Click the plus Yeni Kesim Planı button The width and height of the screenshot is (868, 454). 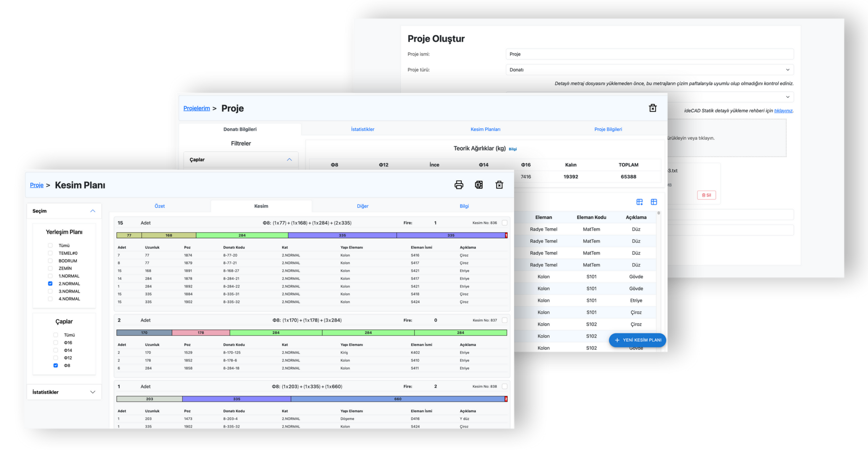[x=638, y=340]
